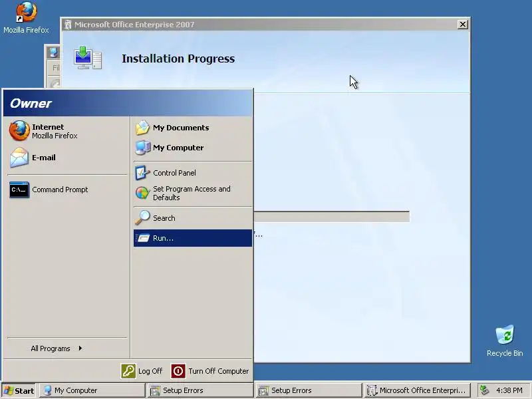Open the Mozilla Firefox desktop shortcut icon
The image size is (532, 399).
tap(26, 12)
